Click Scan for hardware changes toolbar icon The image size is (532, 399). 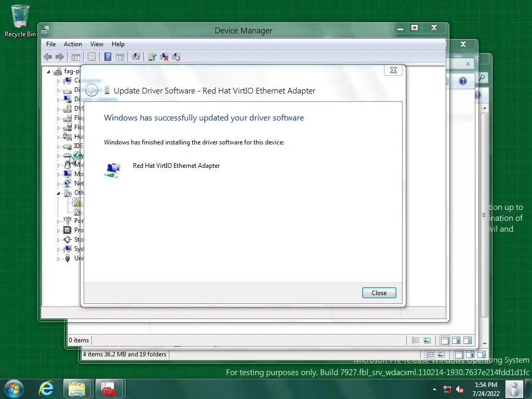[x=136, y=57]
